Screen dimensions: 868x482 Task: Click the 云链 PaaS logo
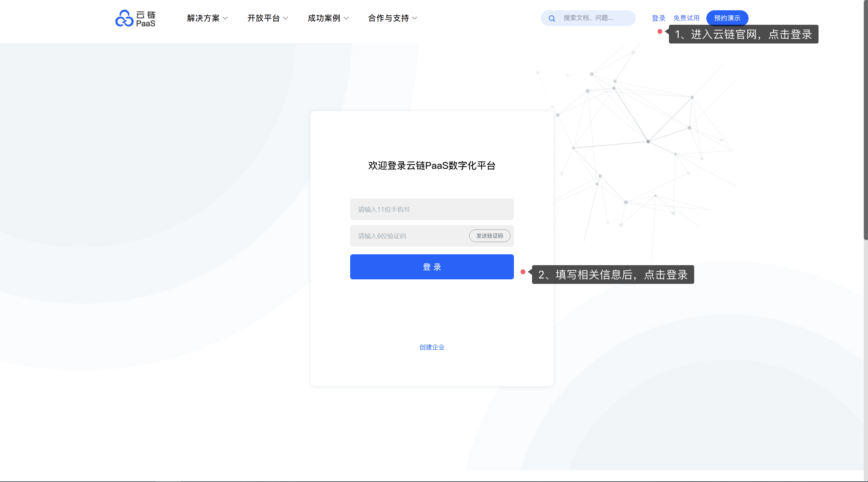click(135, 18)
